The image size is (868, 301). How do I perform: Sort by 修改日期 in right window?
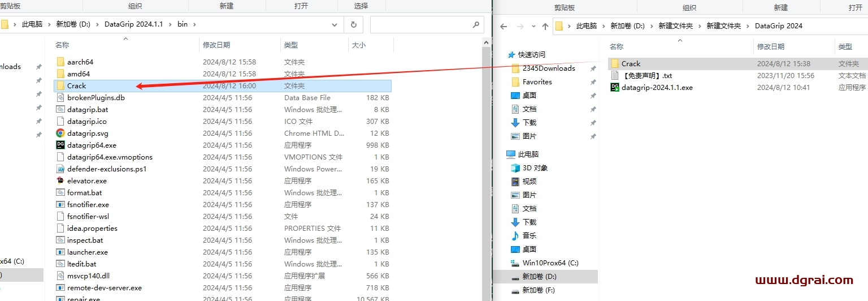pos(771,46)
